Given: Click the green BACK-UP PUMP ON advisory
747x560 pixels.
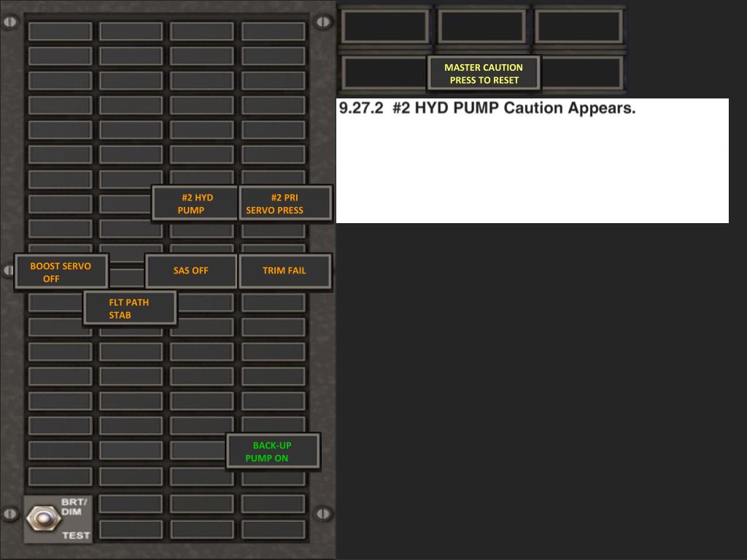Looking at the screenshot, I should [273, 451].
